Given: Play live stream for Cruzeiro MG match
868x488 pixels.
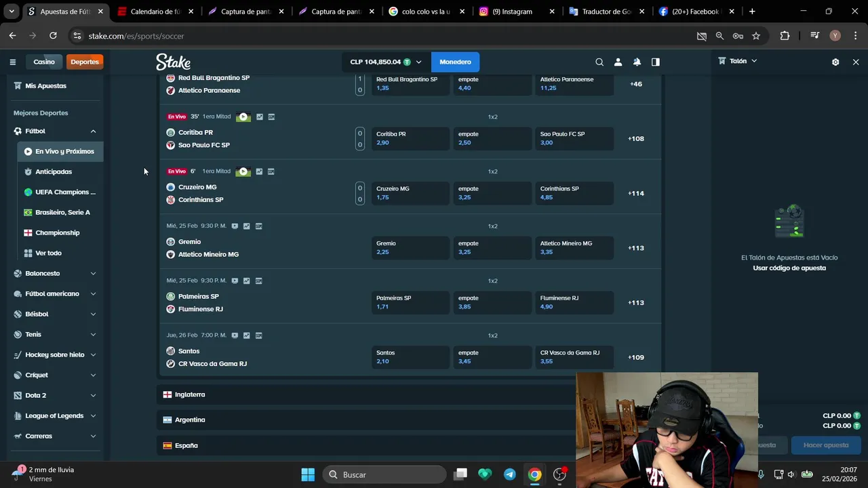Looking at the screenshot, I should [243, 171].
